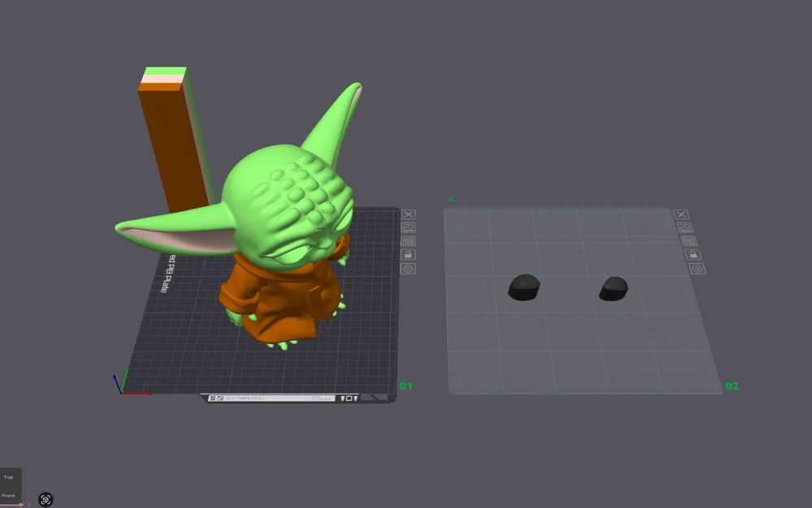The height and width of the screenshot is (508, 812).
Task: Click the fit-view camera icon
Action: tap(45, 499)
